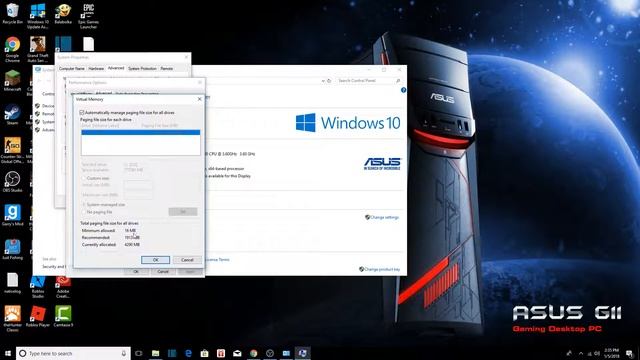The width and height of the screenshot is (640, 360).
Task: Select the System managed size option
Action: [x=84, y=204]
